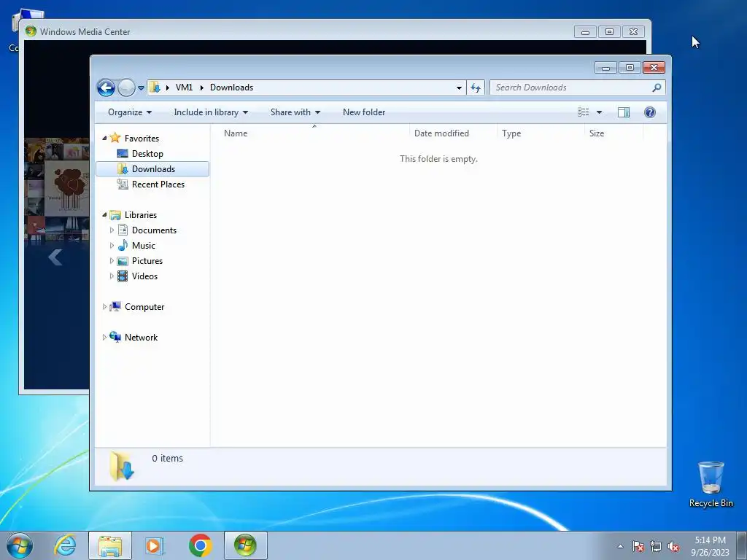This screenshot has height=560, width=747.
Task: Click the folder icon in address bar
Action: tap(155, 87)
